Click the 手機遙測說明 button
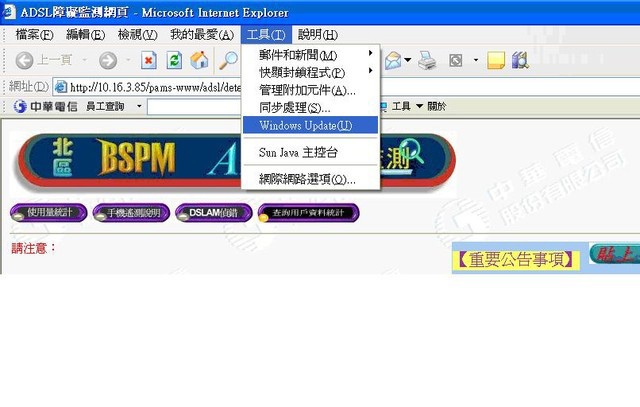640x407 pixels. click(131, 213)
